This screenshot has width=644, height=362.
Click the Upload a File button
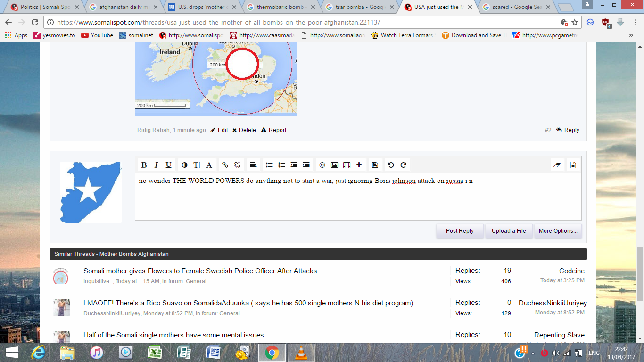coord(509,231)
